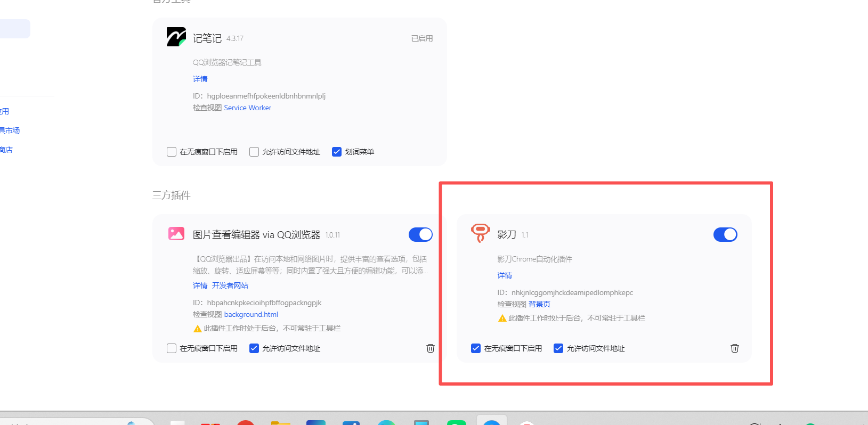Click the ID hbpahcnkpkecioihpfbffogpackngpjk

click(x=257, y=303)
